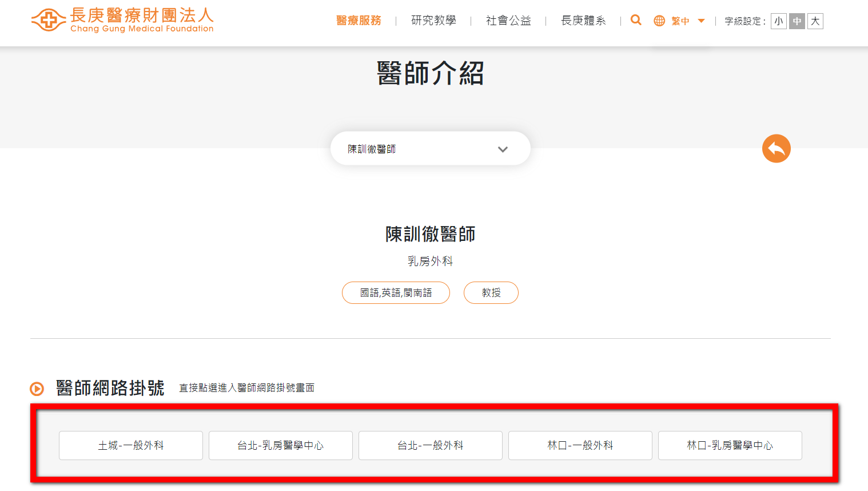Set font size to 大
Screen dimensions: 868x491
815,21
